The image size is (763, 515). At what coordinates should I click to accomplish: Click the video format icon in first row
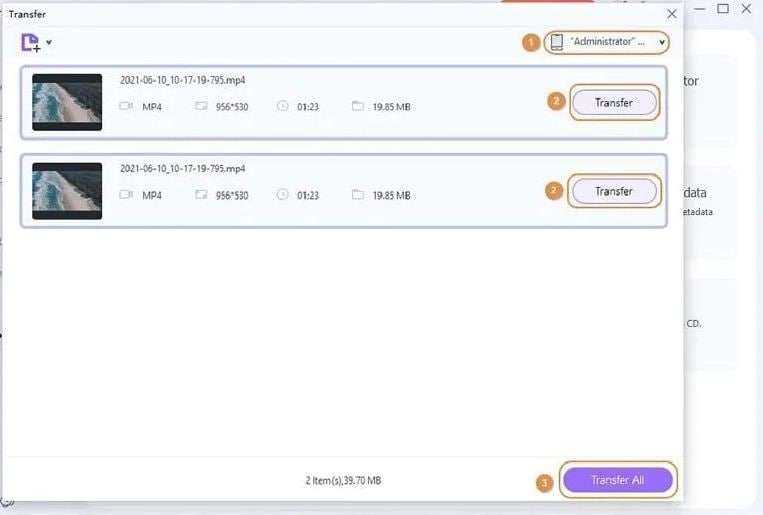click(126, 106)
